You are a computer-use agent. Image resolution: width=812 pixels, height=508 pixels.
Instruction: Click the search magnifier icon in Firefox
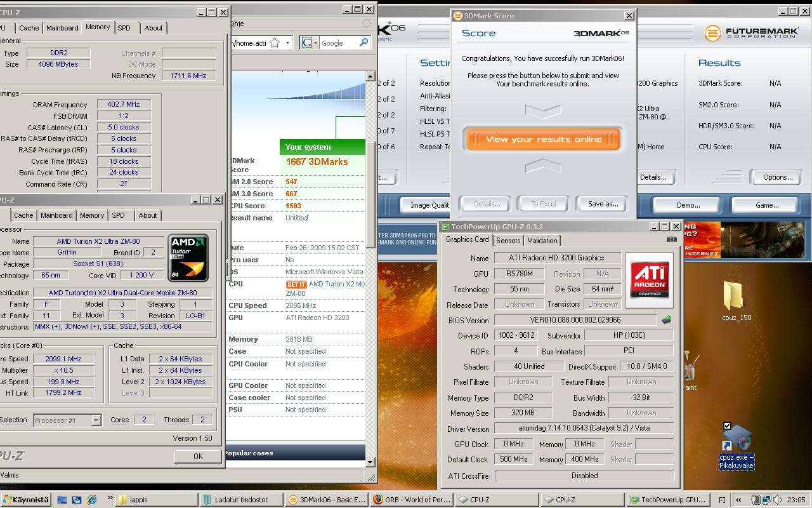(363, 43)
